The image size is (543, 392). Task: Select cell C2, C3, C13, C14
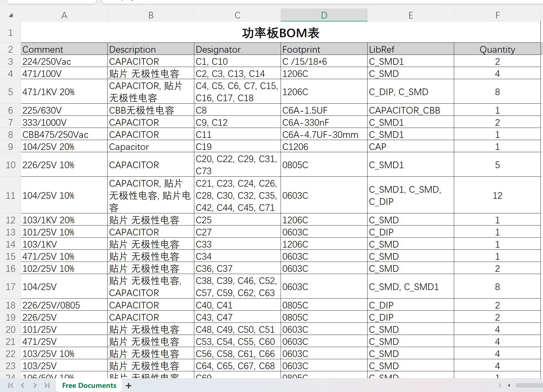point(237,73)
